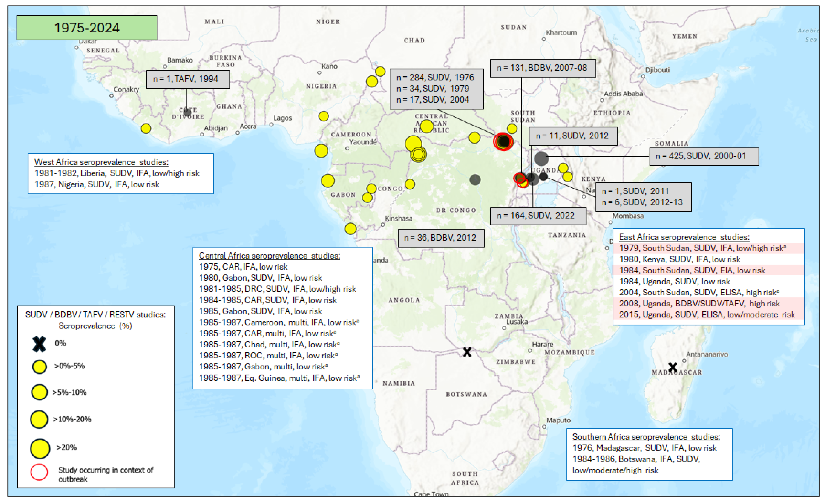Click the red outbreak circle in legend
This screenshot has height=504, width=825.
[x=39, y=472]
